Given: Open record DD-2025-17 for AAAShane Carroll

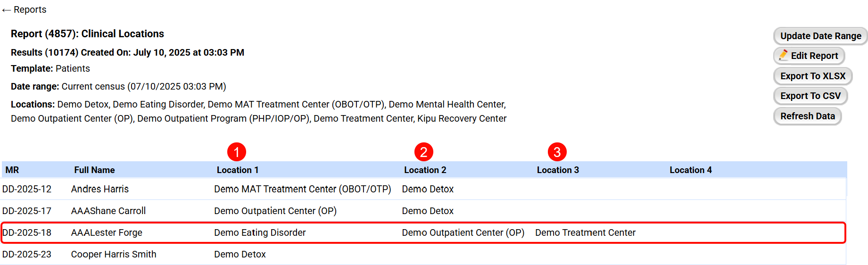Looking at the screenshot, I should [27, 211].
